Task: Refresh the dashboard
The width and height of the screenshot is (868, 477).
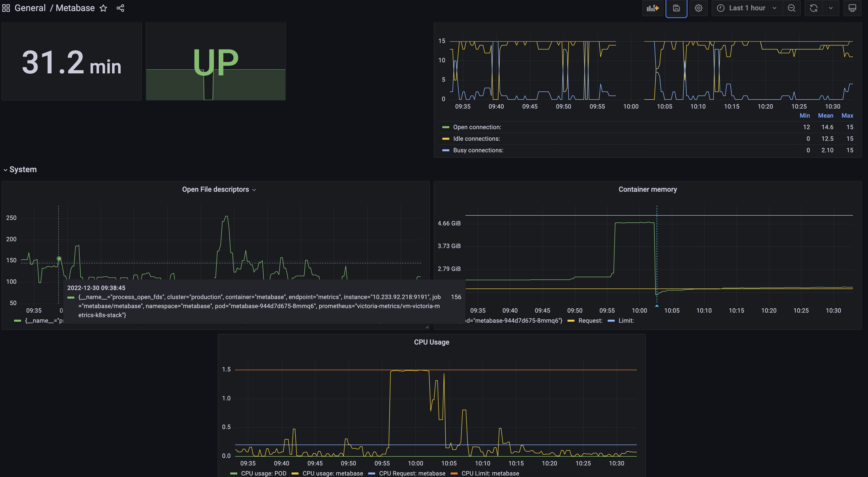Action: coord(813,8)
